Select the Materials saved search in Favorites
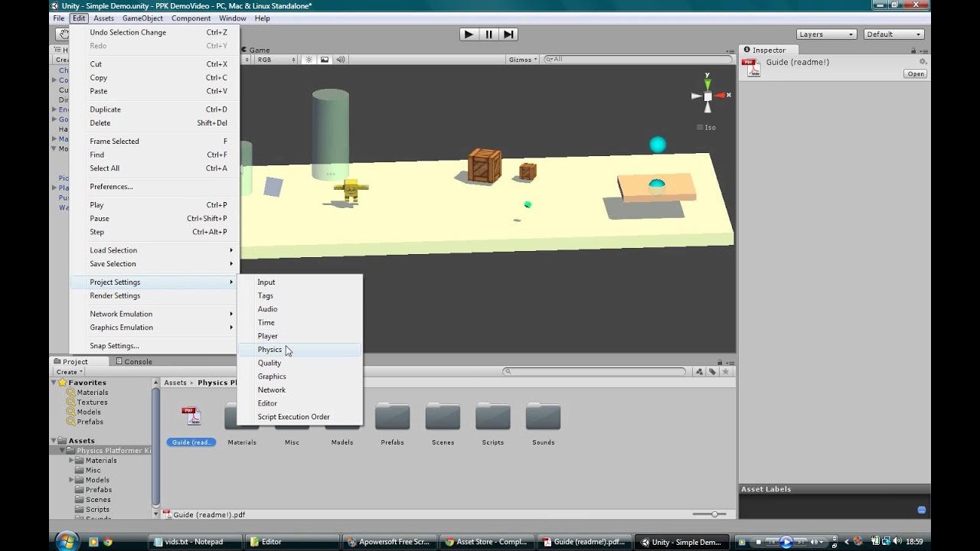The height and width of the screenshot is (551, 980). tap(92, 393)
